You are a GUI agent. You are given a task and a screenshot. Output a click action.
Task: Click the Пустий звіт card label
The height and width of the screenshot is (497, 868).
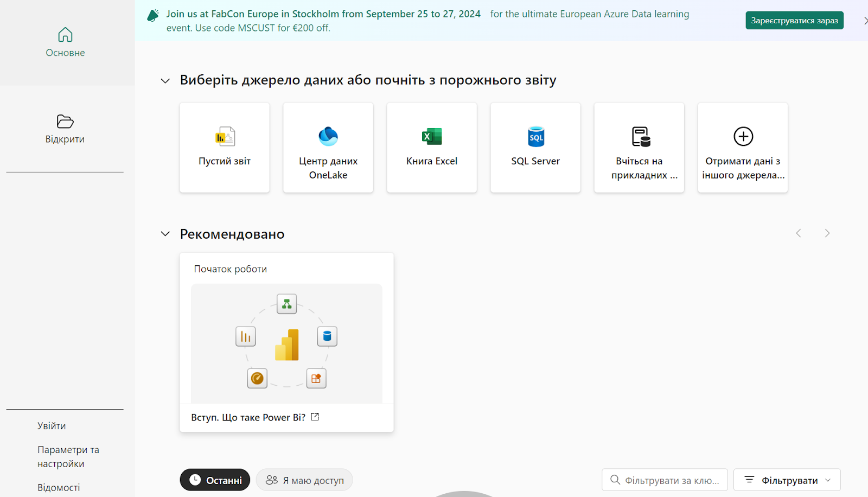coord(225,161)
